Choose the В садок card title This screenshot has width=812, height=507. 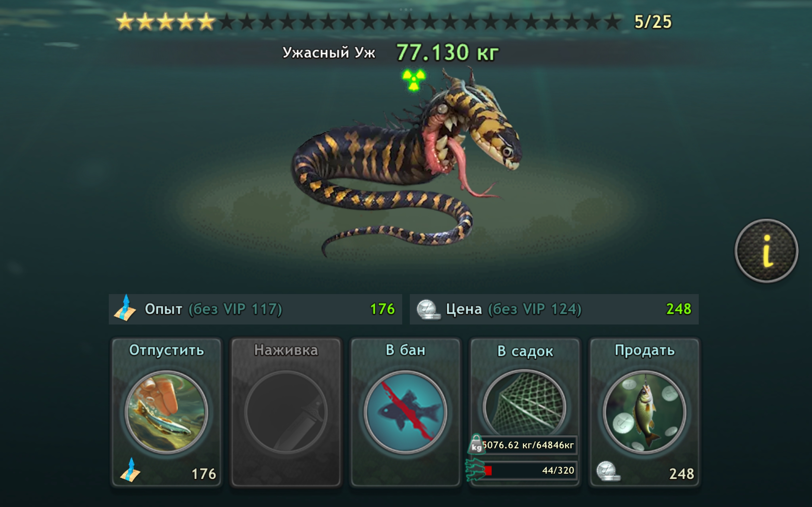525,351
